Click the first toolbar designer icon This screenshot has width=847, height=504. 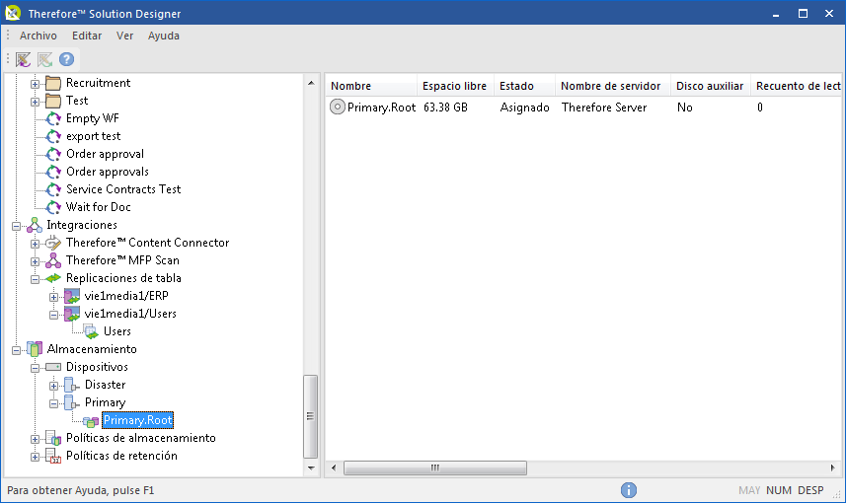click(x=24, y=59)
